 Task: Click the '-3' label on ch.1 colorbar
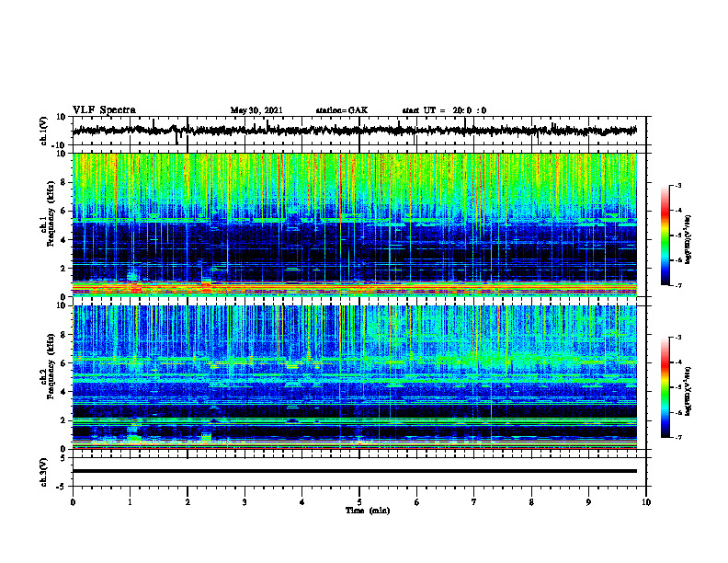[x=678, y=185]
